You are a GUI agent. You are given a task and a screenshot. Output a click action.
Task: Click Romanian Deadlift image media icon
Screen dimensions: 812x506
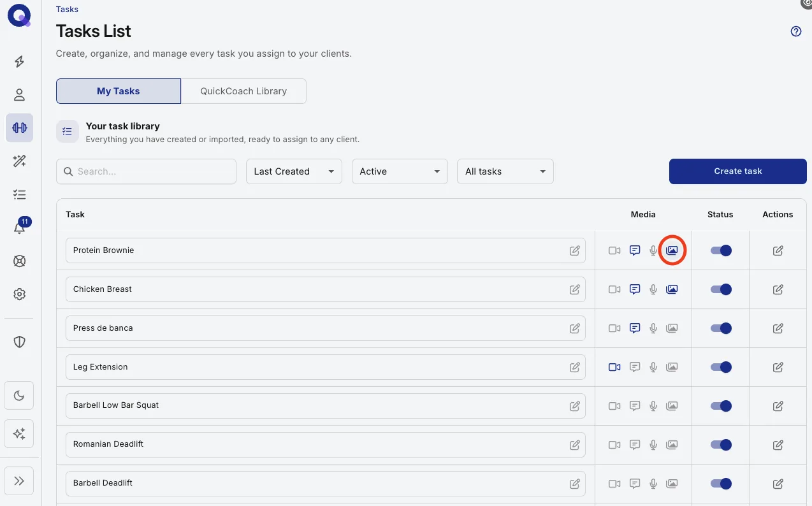pyautogui.click(x=672, y=445)
